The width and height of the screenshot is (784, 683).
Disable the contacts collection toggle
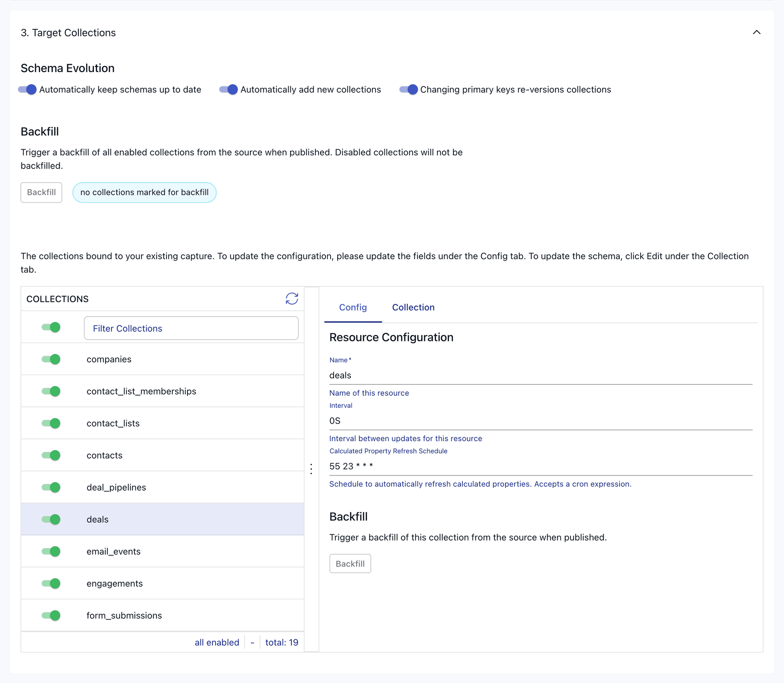(51, 455)
